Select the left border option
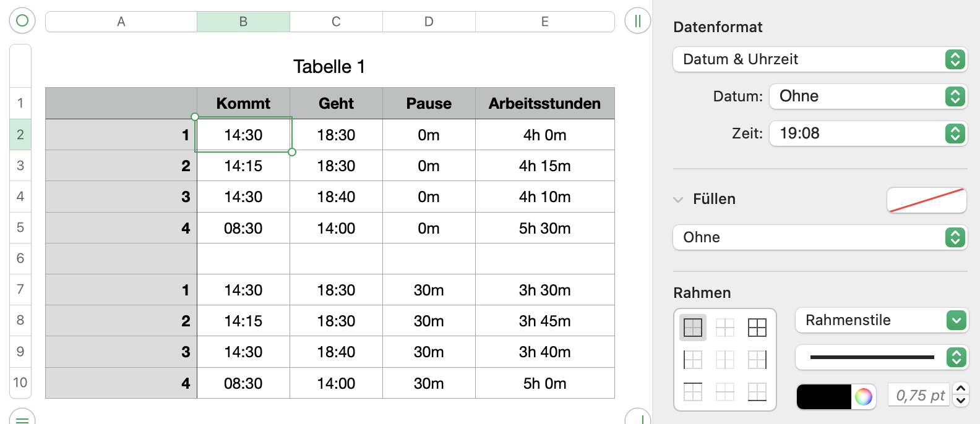The image size is (980, 424). pyautogui.click(x=693, y=359)
